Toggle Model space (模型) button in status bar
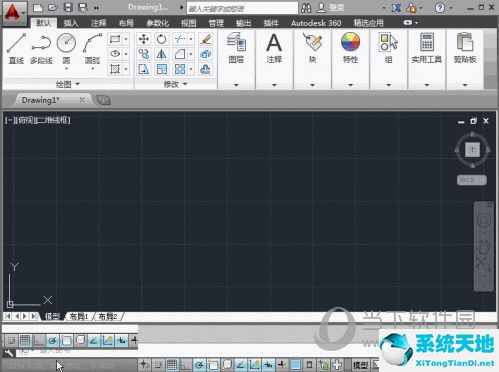Screen dimensions: 499x372 click(x=360, y=365)
